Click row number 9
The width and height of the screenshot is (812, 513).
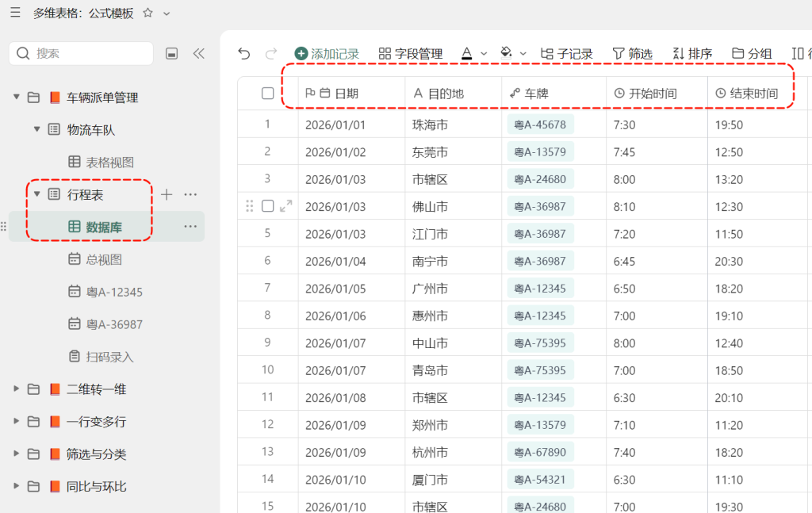point(267,343)
